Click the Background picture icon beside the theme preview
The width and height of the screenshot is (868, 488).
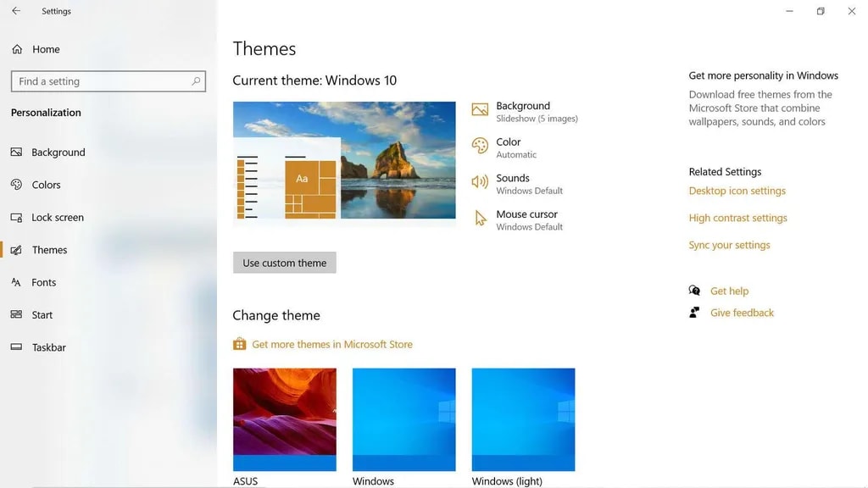click(480, 110)
